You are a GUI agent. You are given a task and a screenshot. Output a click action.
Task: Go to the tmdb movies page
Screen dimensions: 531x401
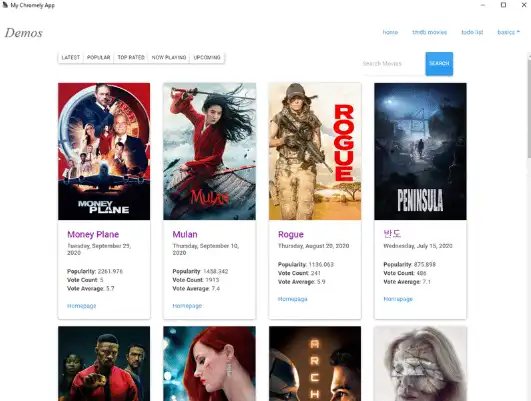429,32
